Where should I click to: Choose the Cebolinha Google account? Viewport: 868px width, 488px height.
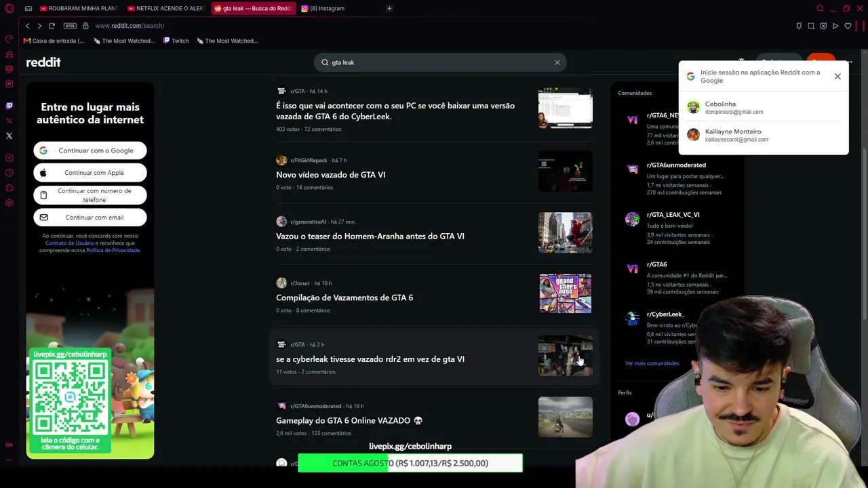pos(764,108)
